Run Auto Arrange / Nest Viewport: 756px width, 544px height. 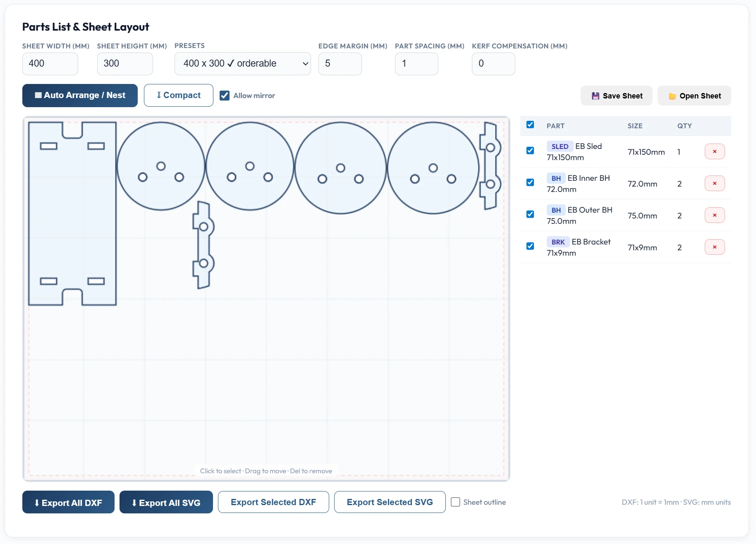tap(80, 96)
